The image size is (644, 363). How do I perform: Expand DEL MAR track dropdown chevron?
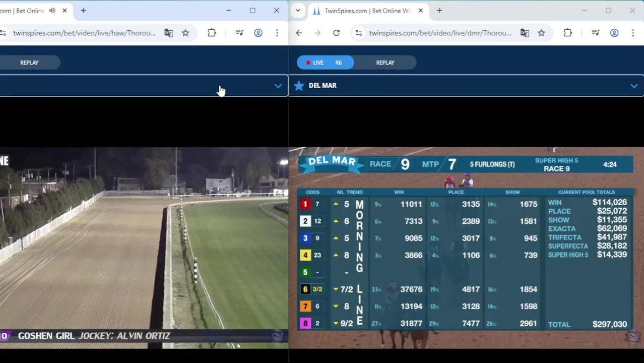point(634,86)
